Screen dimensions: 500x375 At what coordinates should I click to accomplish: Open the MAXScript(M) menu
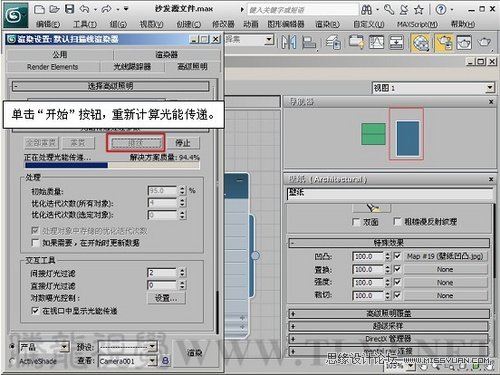[x=417, y=24]
